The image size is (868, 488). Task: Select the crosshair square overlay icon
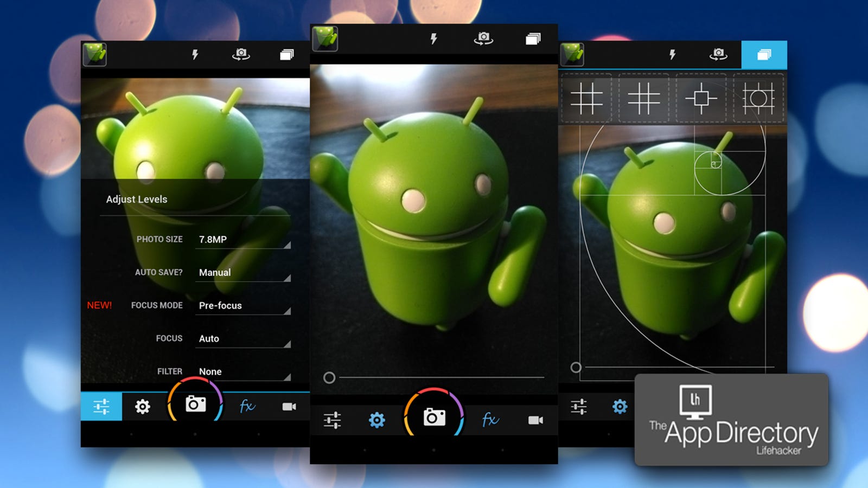pyautogui.click(x=701, y=99)
